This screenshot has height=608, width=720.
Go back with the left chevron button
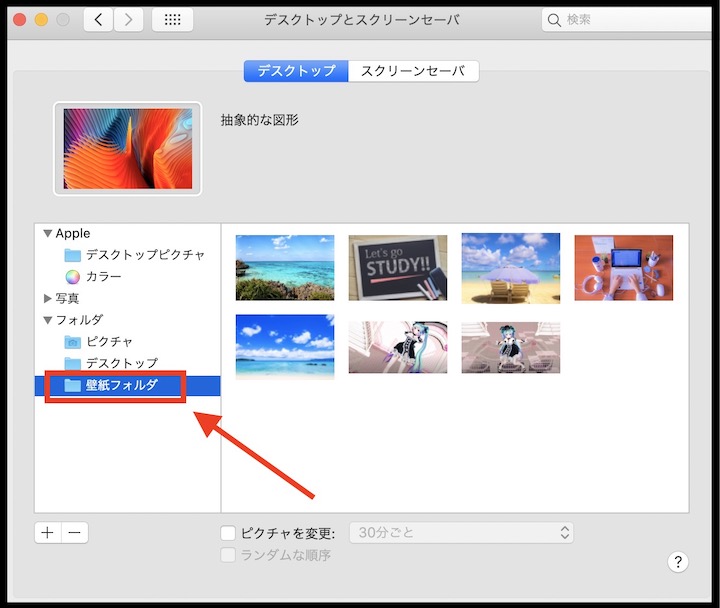[98, 20]
